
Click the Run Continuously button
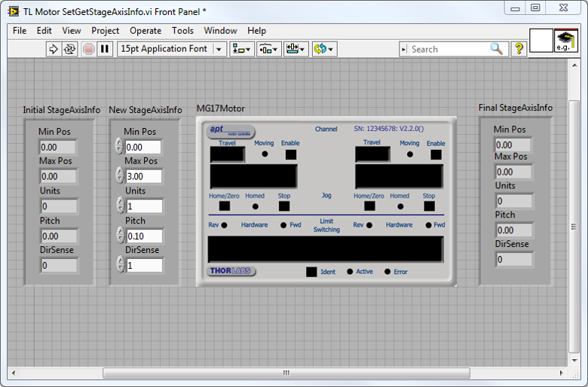(70, 49)
